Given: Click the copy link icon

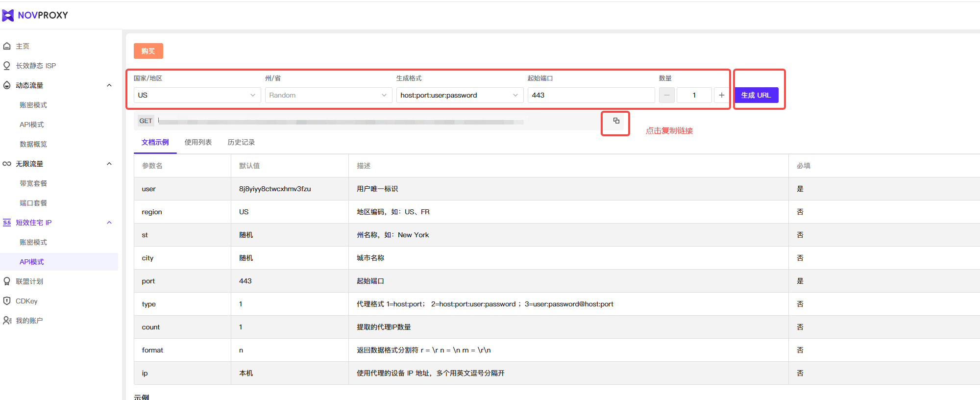Looking at the screenshot, I should (616, 121).
